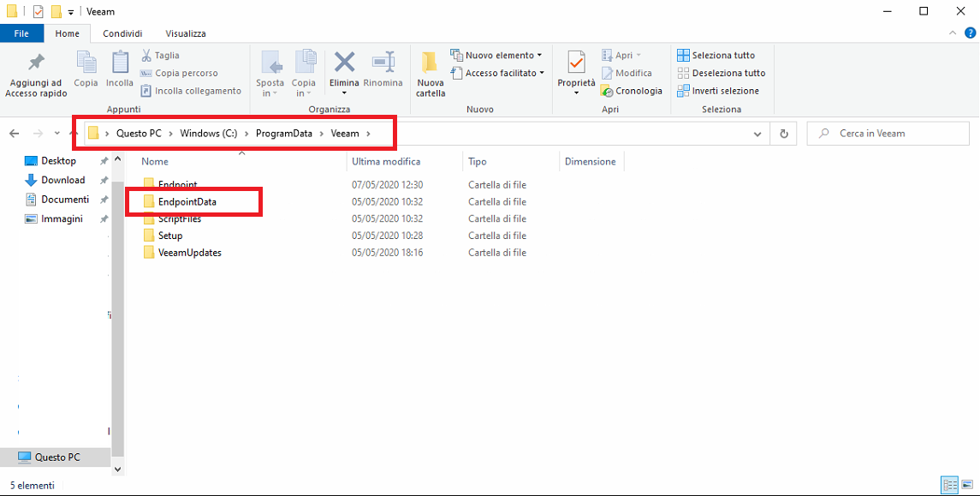Image resolution: width=980 pixels, height=496 pixels.
Task: Select Copia percorso in the ribbon
Action: [180, 73]
